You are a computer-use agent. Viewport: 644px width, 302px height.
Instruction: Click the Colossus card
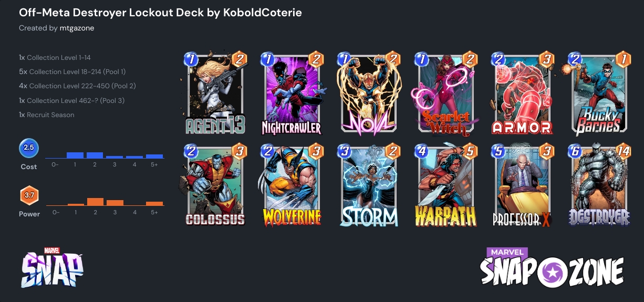pos(215,185)
